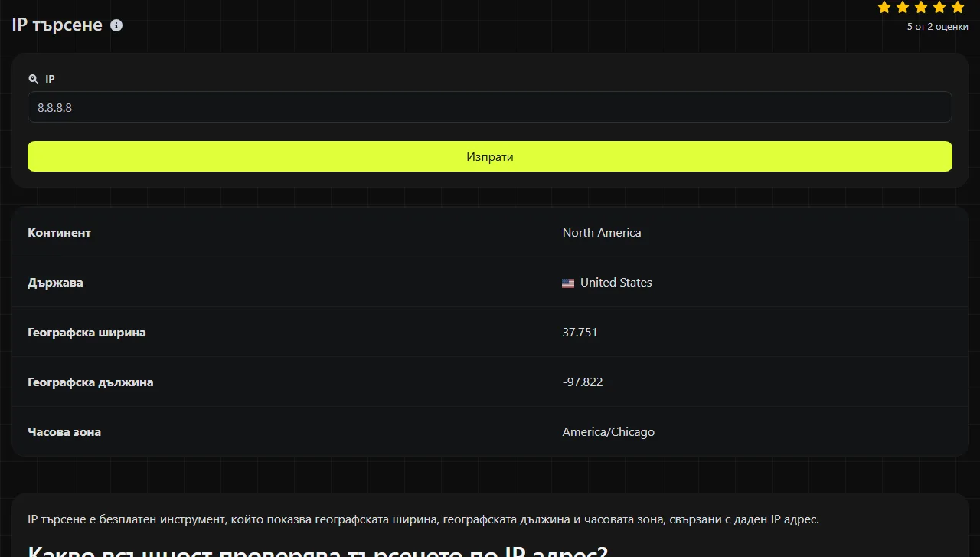This screenshot has height=557, width=980.
Task: Select the North America value
Action: (602, 233)
